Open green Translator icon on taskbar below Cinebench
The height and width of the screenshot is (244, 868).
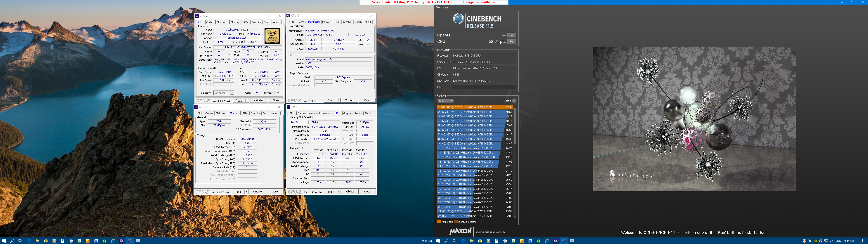[538, 241]
